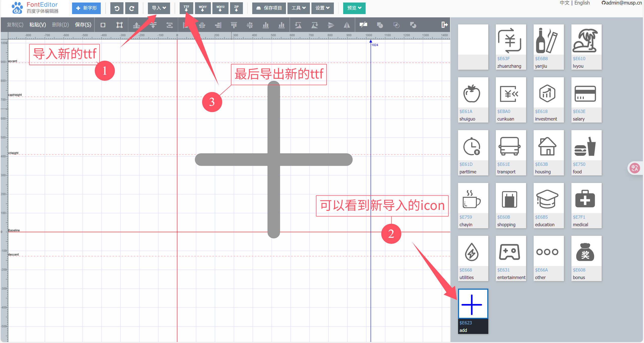Expand the 工具 tools dropdown
This screenshot has width=644, height=343.
point(298,8)
